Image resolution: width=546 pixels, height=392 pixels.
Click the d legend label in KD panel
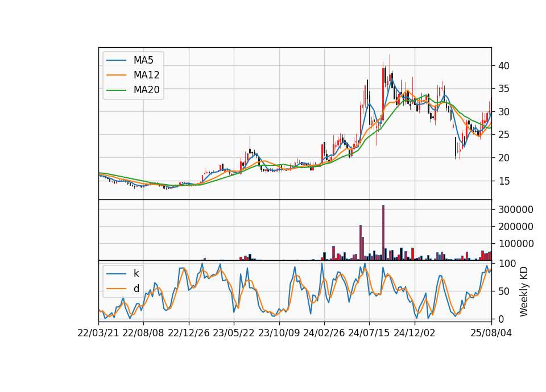136,289
